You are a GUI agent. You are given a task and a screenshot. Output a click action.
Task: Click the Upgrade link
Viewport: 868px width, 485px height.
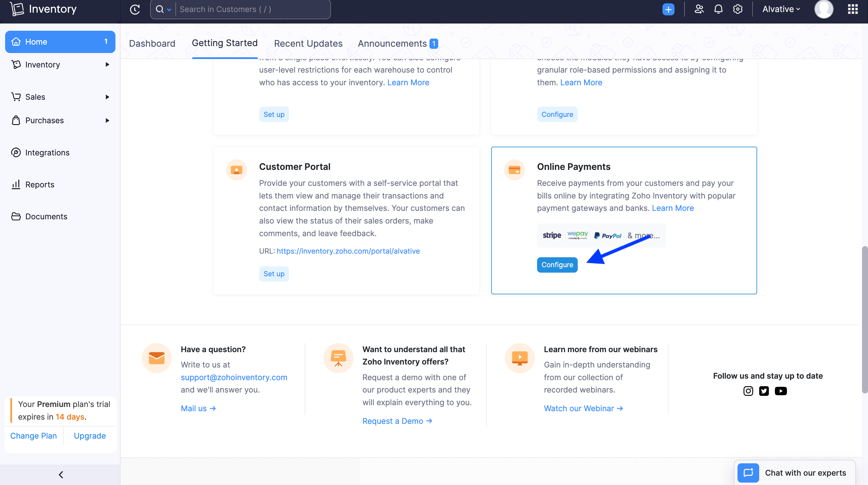(90, 436)
